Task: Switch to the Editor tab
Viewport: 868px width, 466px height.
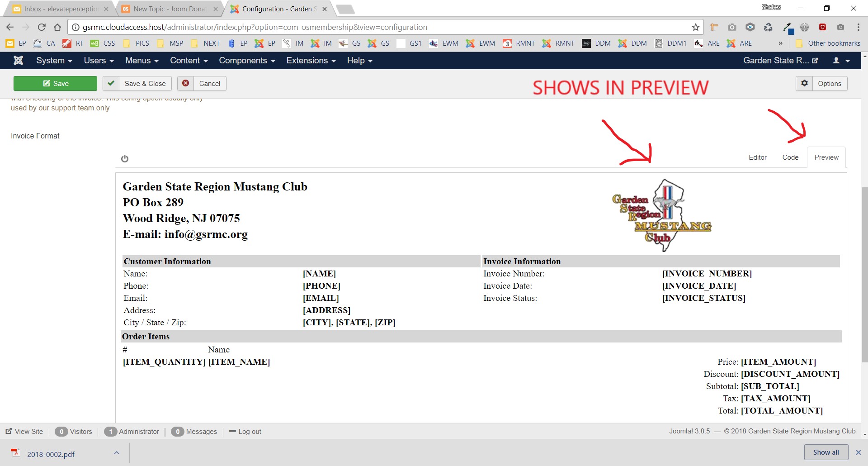Action: point(758,157)
